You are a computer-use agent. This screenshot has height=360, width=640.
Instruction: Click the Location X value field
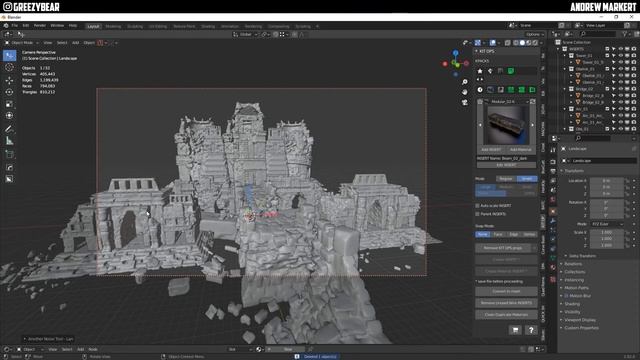click(x=607, y=180)
